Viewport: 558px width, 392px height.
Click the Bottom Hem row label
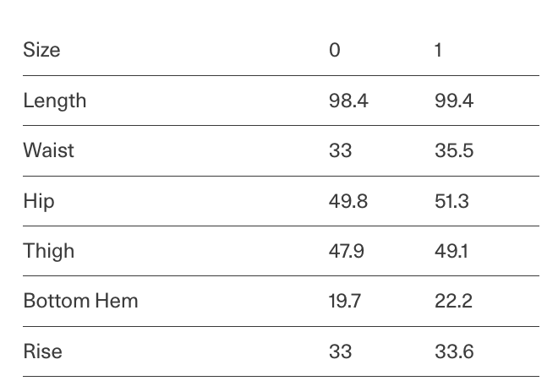point(80,301)
